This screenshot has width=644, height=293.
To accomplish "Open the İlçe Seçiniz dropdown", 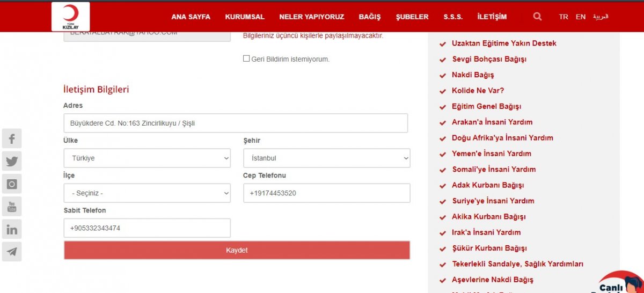I will point(147,193).
